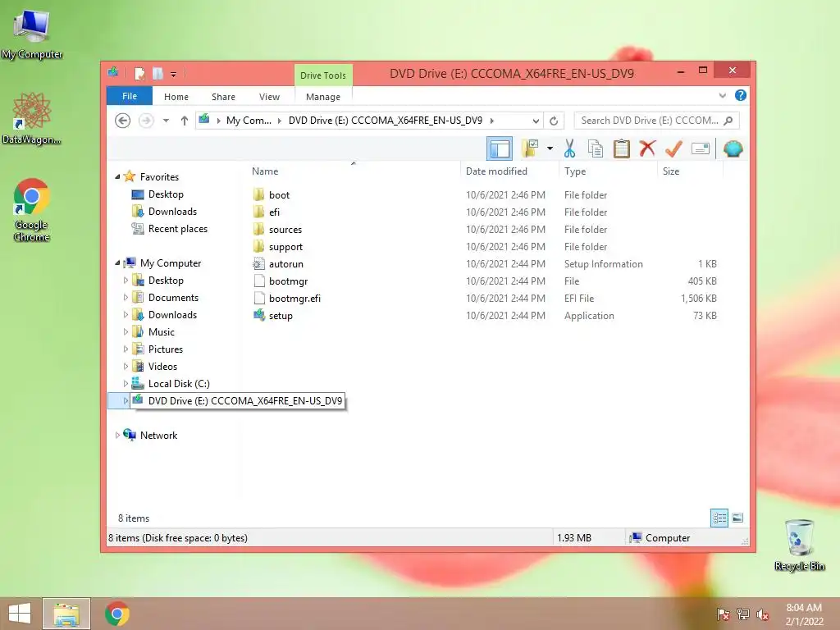Viewport: 840px width, 630px height.
Task: Collapse the Favorites tree group
Action: [x=117, y=177]
